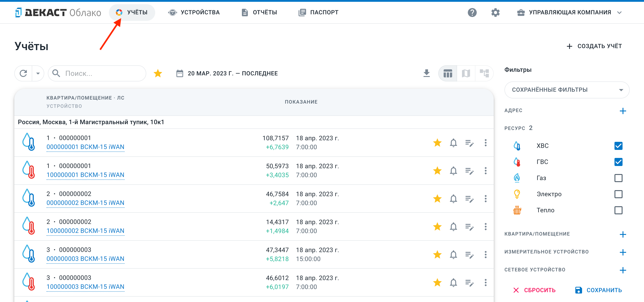Viewport: 644px width, 302px height.
Task: Select address row Россия, Москва, 1-й Магистральный тупик, 10к1
Action: click(x=254, y=122)
